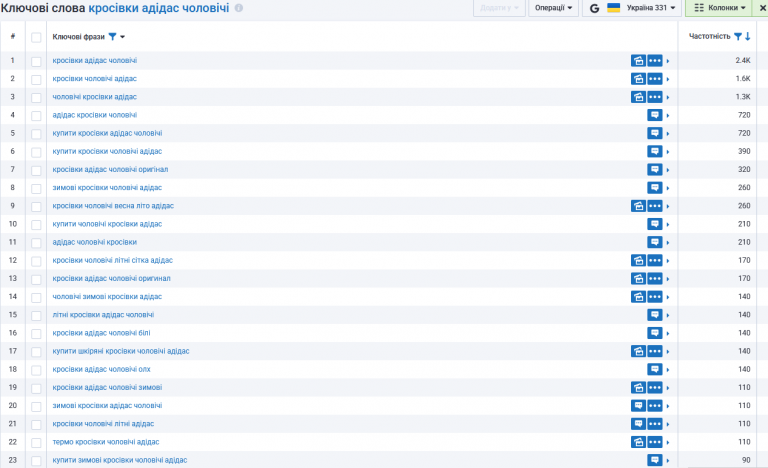Click the sort arrow in Частотність column
Viewport: 768px width, 468px height.
tap(747, 36)
